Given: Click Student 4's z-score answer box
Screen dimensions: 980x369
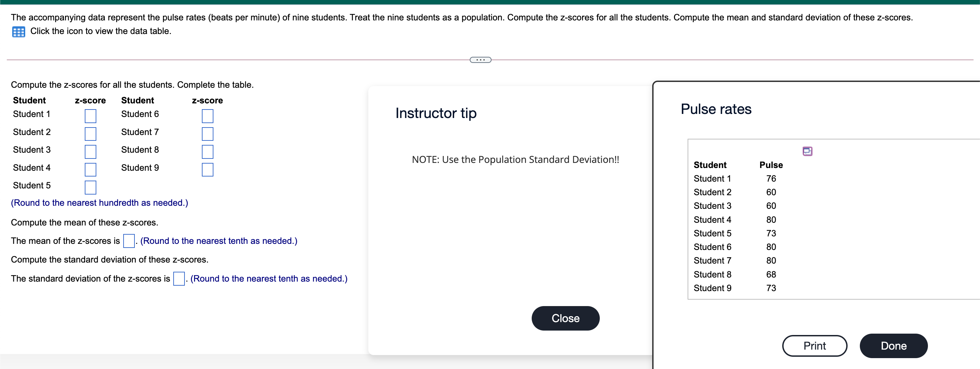Looking at the screenshot, I should click(90, 169).
